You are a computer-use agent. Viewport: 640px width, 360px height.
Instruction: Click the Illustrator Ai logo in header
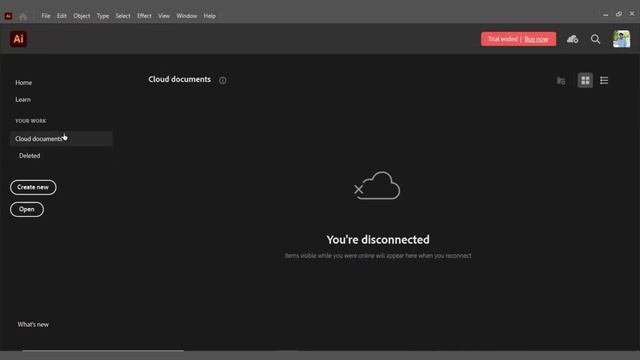(18, 39)
